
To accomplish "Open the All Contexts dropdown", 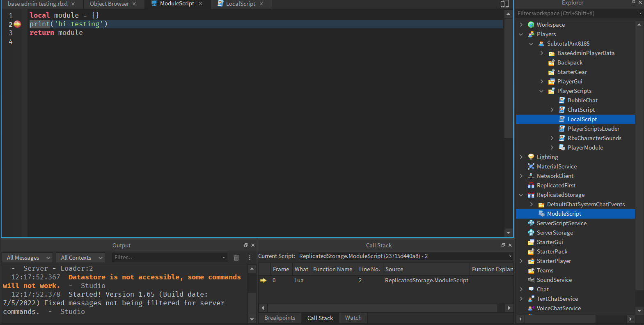I will pyautogui.click(x=80, y=258).
